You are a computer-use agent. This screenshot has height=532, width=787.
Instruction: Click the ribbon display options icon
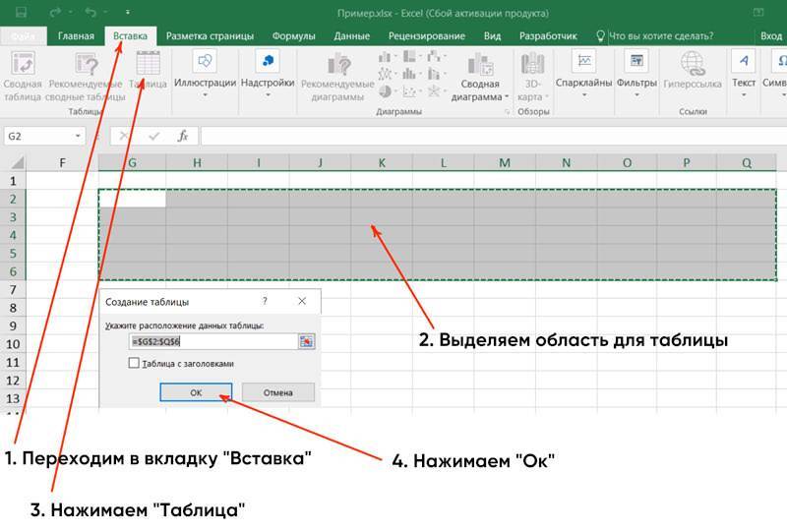(758, 13)
